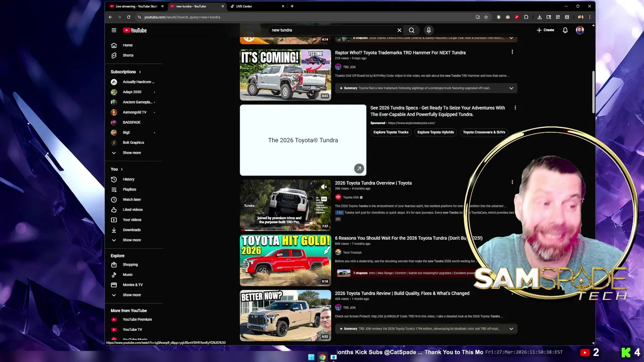Screen dimensions: 644x362
Task: Open the You section header
Action: click(x=117, y=169)
